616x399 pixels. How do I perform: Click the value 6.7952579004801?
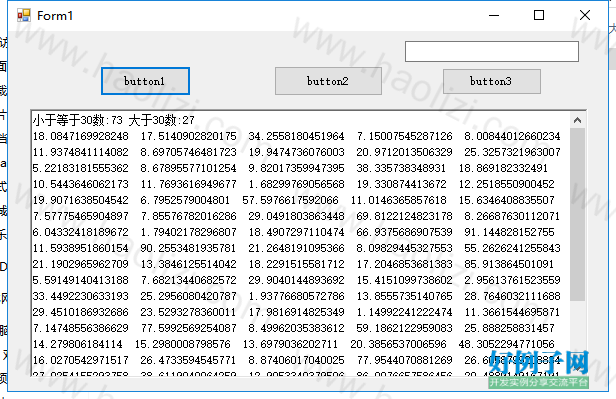[x=185, y=200]
